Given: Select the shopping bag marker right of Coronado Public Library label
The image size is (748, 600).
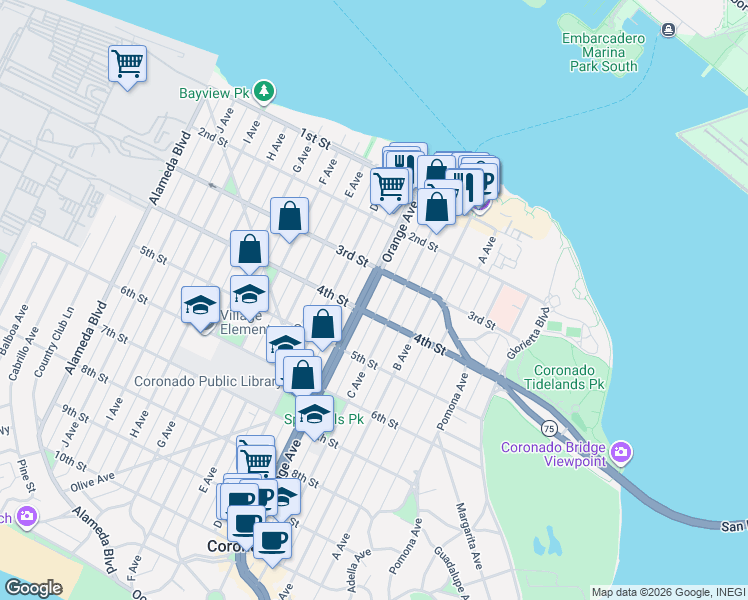Looking at the screenshot, I should tap(302, 374).
